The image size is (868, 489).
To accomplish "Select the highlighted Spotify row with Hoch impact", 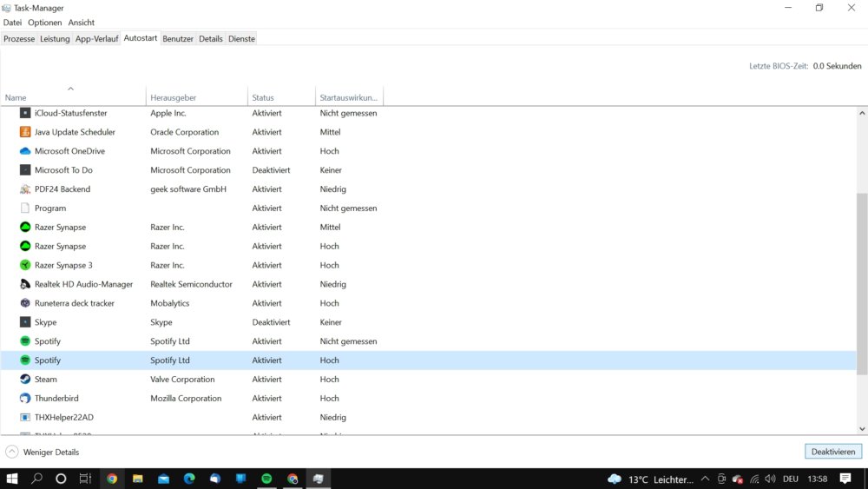I will coord(429,360).
